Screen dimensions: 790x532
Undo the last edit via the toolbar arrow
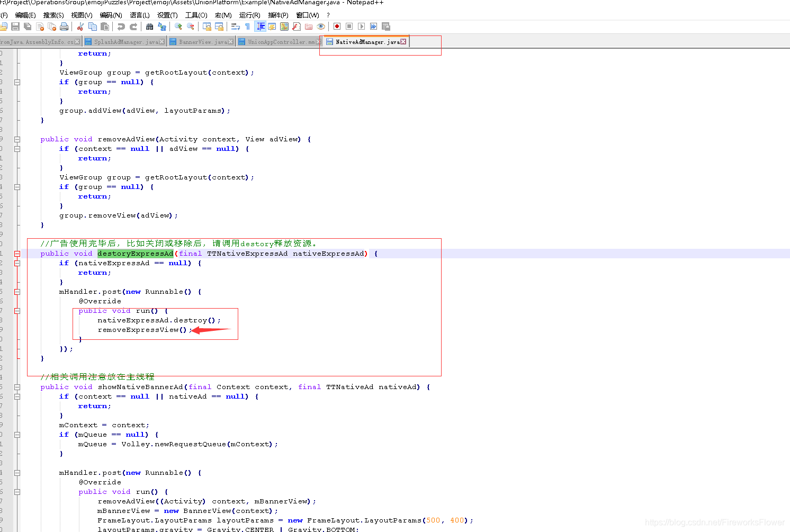click(x=121, y=26)
